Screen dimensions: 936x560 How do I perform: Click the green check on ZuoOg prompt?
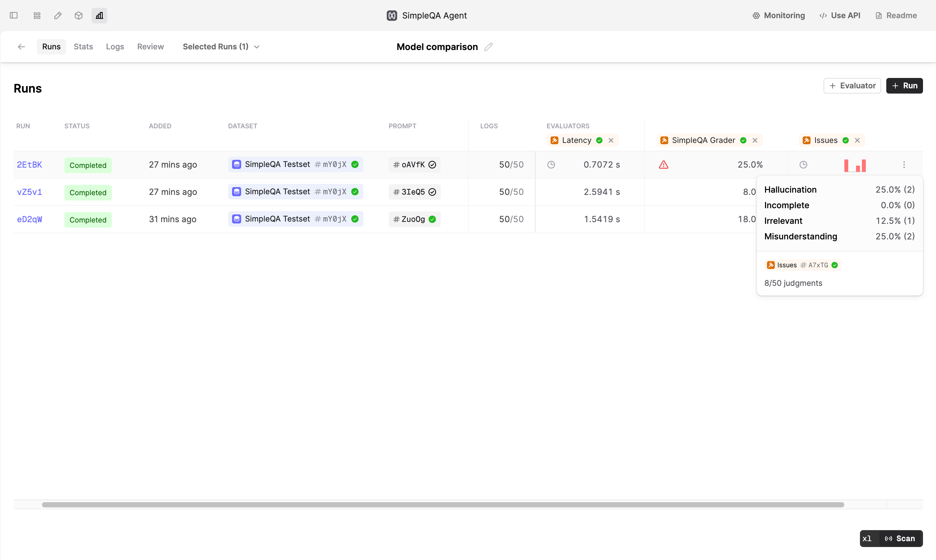[432, 219]
